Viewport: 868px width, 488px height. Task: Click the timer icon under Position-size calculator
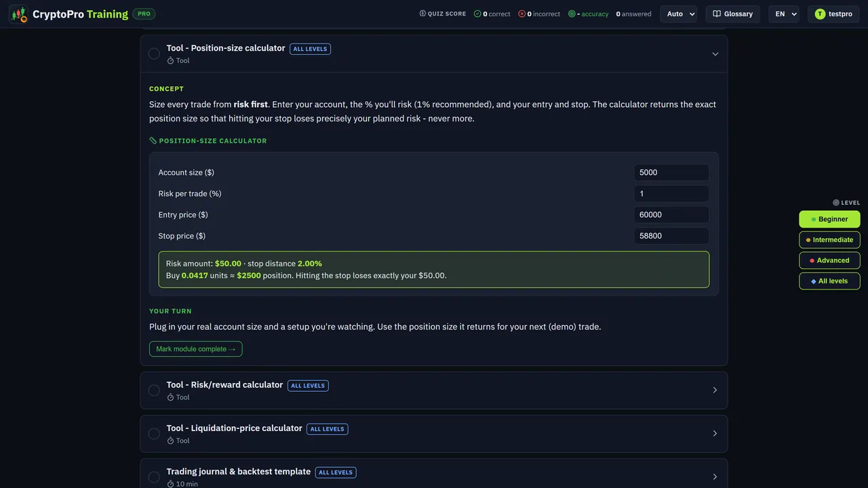pos(170,61)
